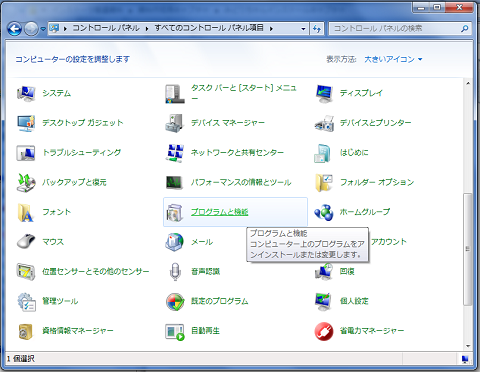
Task: Click the scrollbar up arrow
Action: coord(468,83)
